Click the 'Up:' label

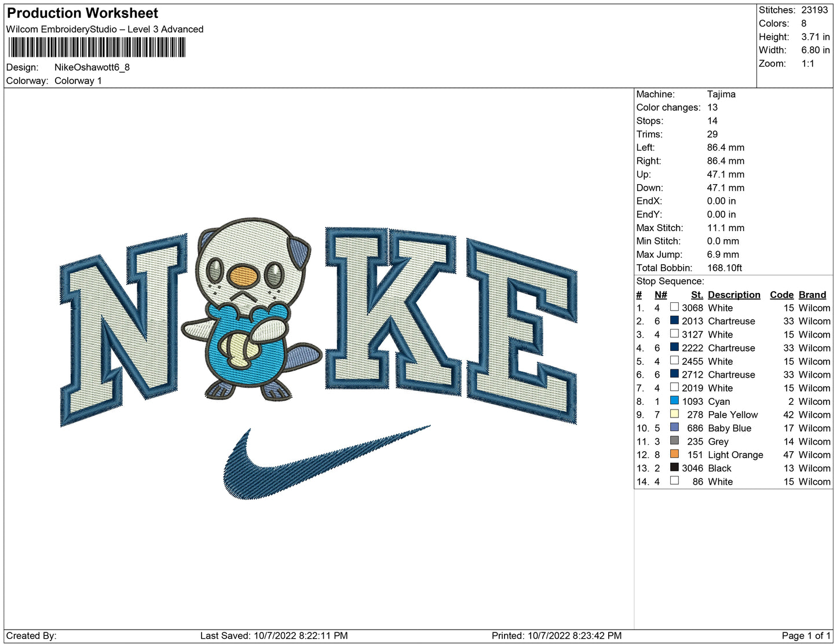pos(644,174)
